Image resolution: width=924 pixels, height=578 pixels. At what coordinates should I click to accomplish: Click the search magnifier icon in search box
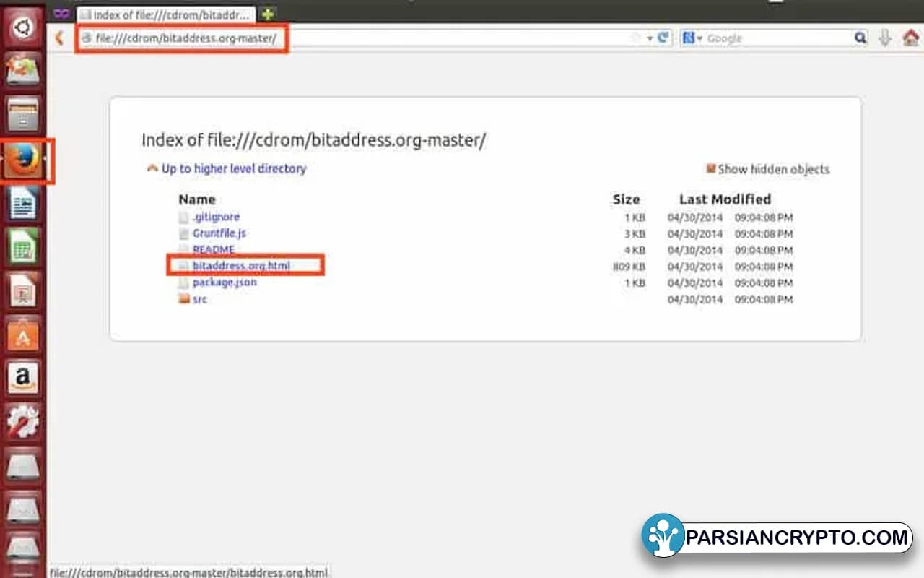(x=860, y=38)
